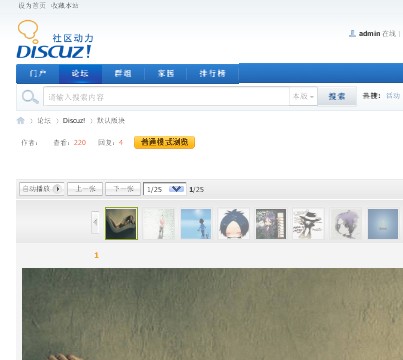This screenshot has width=403, height=360.
Task: Open the 排行榜 navigation tab
Action: pyautogui.click(x=212, y=73)
